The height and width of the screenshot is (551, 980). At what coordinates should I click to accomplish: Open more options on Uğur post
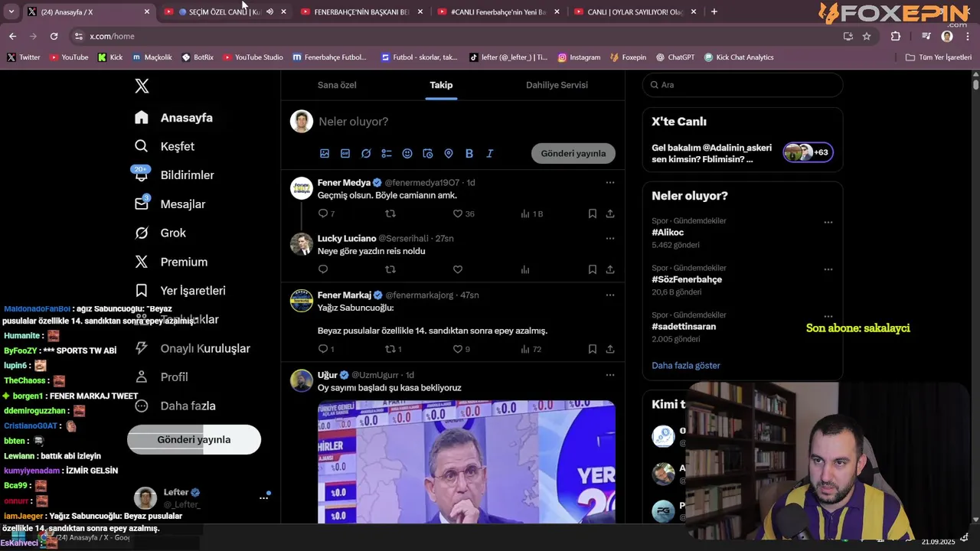(x=610, y=375)
